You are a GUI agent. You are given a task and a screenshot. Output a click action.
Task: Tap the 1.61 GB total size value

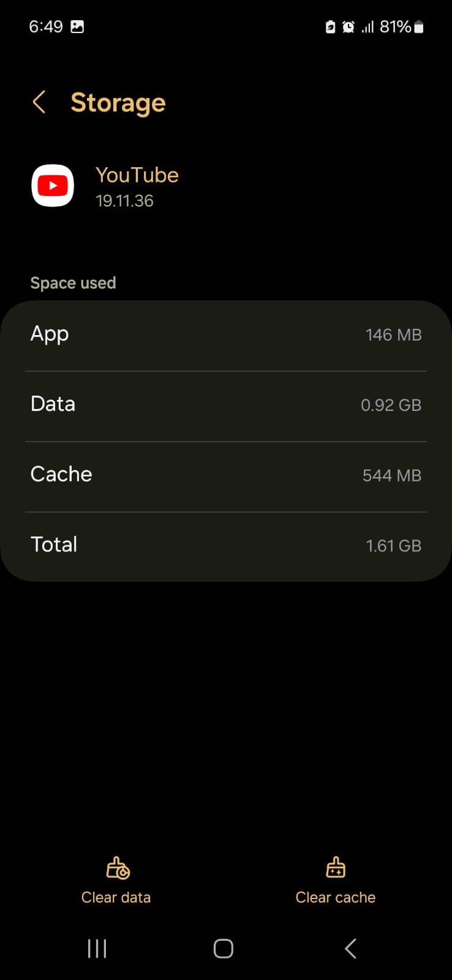point(393,546)
